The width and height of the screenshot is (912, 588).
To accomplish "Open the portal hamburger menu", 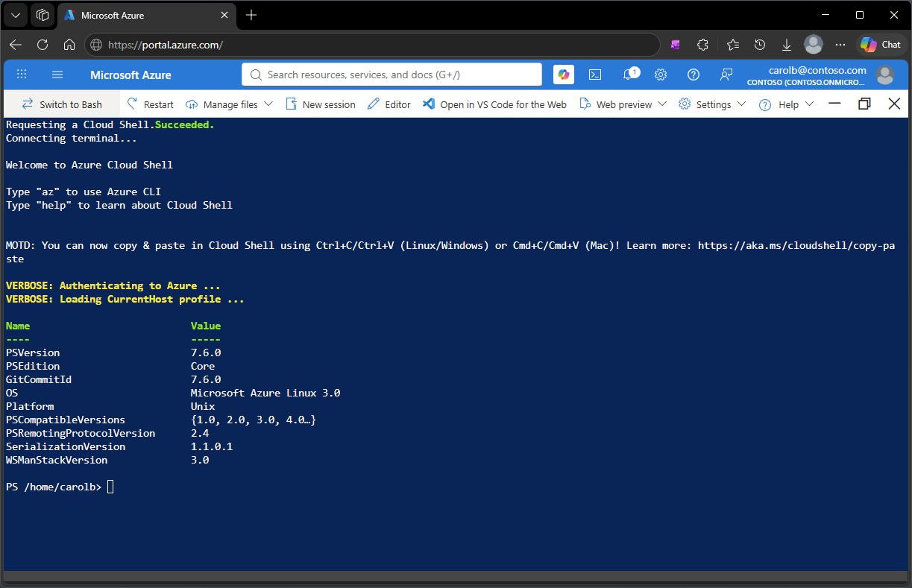I will pos(57,75).
